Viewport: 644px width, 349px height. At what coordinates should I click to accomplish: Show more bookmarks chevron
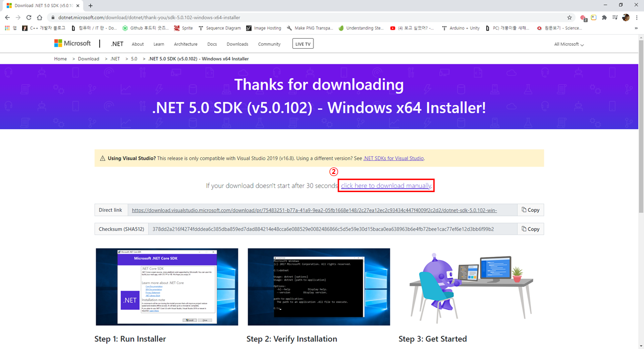click(x=636, y=28)
